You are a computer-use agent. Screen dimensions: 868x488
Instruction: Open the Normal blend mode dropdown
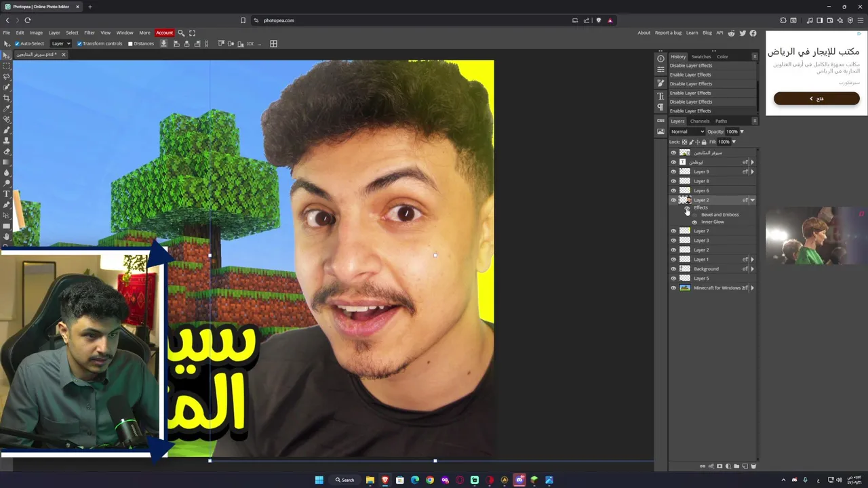687,131
